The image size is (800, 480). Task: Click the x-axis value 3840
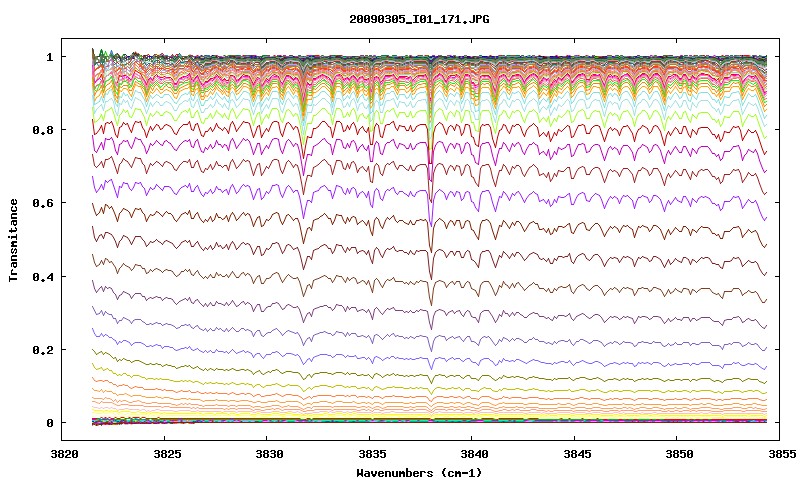[474, 454]
